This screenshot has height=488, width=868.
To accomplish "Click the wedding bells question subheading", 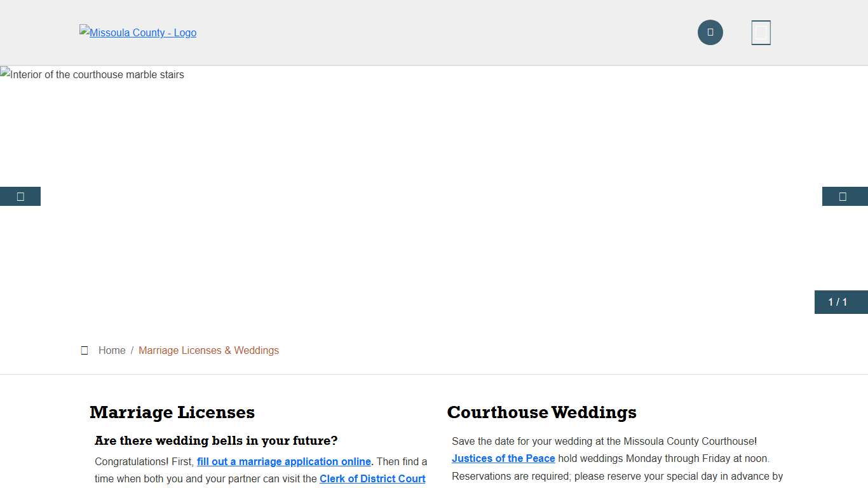I will point(216,440).
